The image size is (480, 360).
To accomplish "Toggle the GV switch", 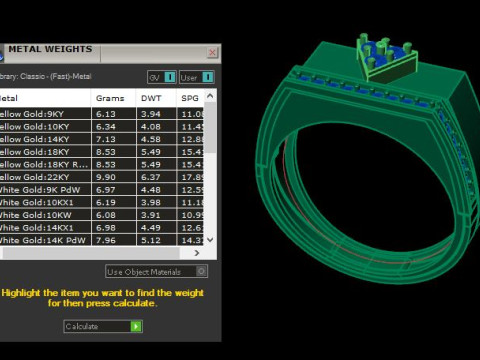I will click(x=162, y=77).
